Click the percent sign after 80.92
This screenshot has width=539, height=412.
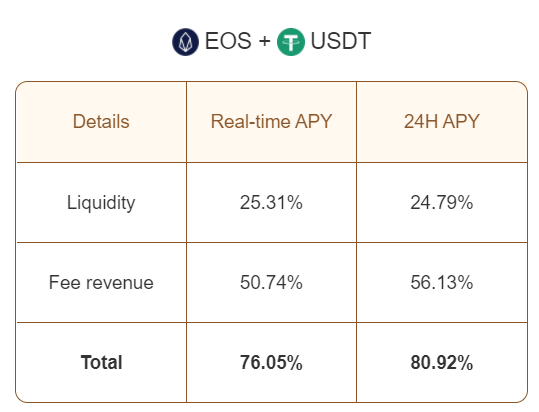click(x=465, y=363)
